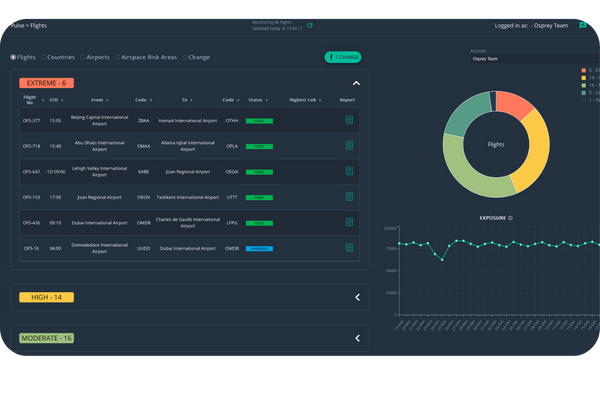Image resolution: width=600 pixels, height=400 pixels.
Task: Open the report icon for flight OFS-153
Action: (x=349, y=197)
